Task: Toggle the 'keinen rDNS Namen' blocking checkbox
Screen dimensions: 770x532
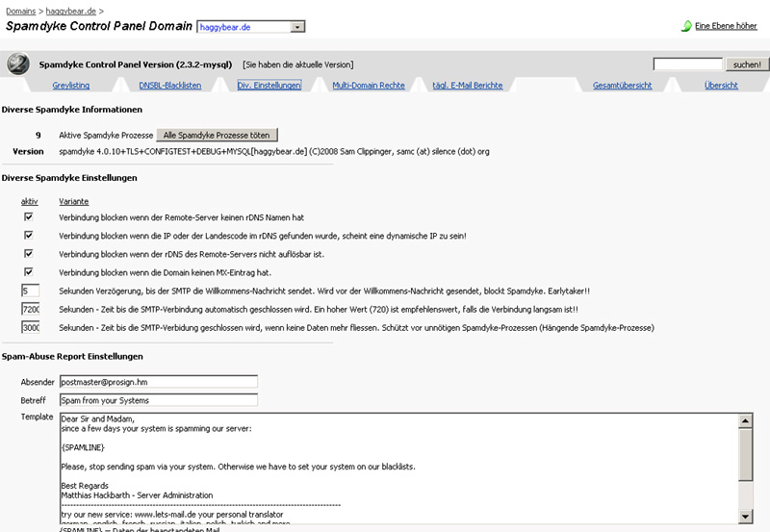Action: (x=29, y=217)
